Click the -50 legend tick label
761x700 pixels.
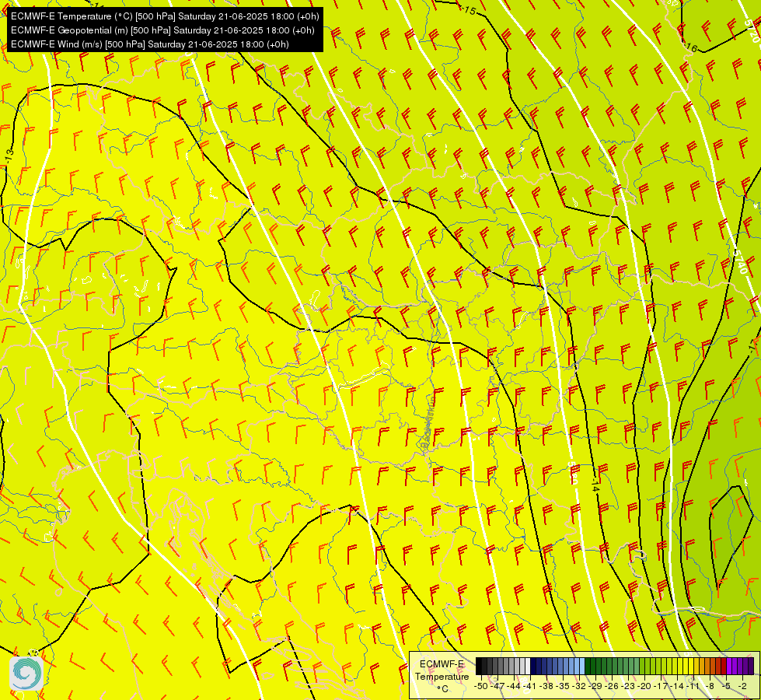[481, 687]
